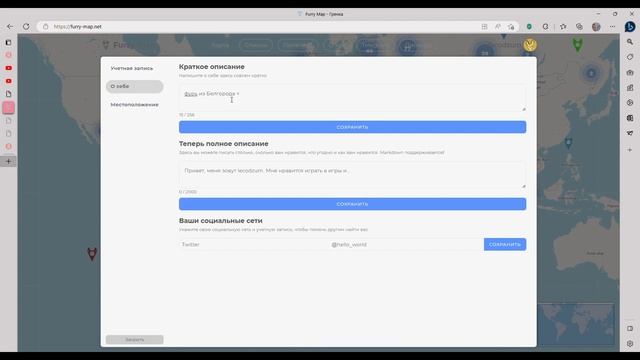View site info via the lock icon
Screen dimensions: 640x360
[46, 27]
